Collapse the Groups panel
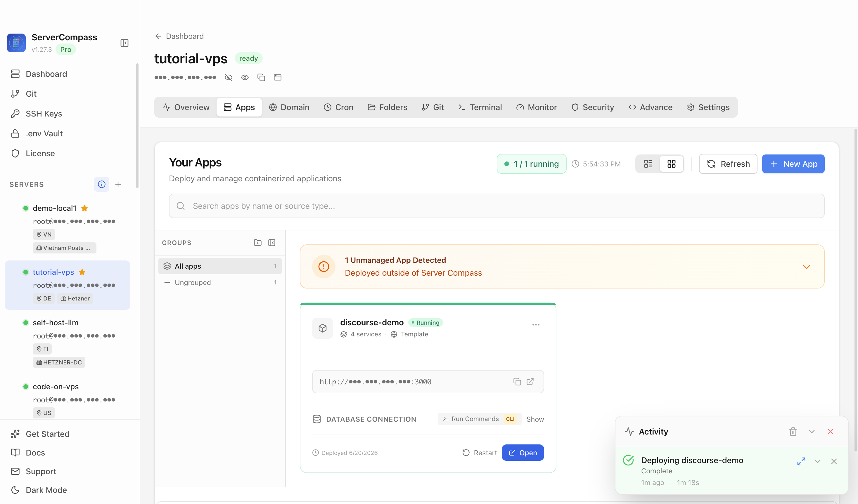Screen dimensions: 858x504 coord(272,242)
